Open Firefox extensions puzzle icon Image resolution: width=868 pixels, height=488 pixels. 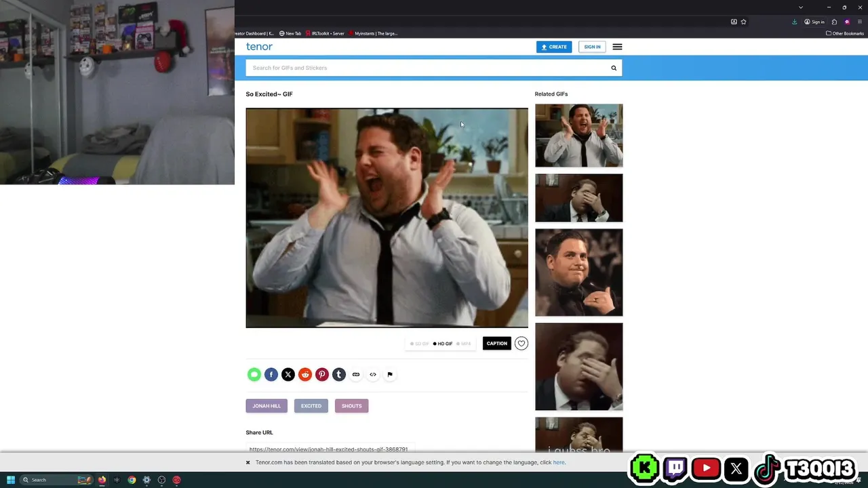tap(834, 22)
